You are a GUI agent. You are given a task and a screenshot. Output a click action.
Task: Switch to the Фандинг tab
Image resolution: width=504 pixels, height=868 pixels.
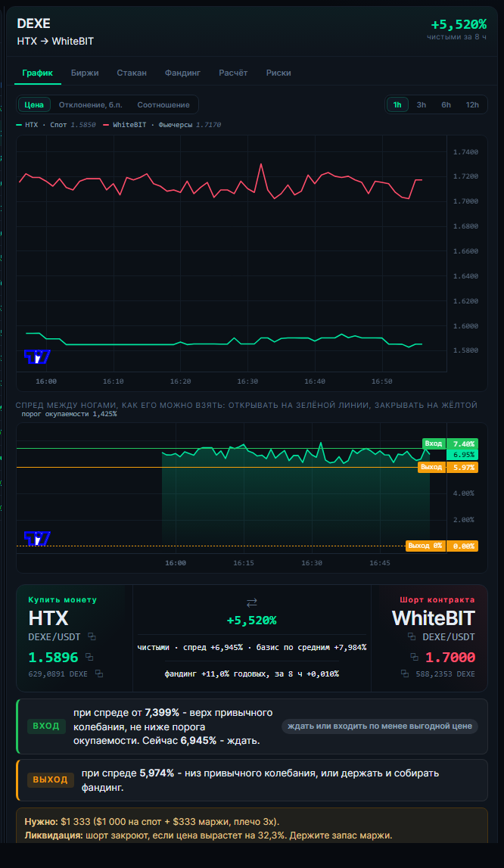click(183, 73)
